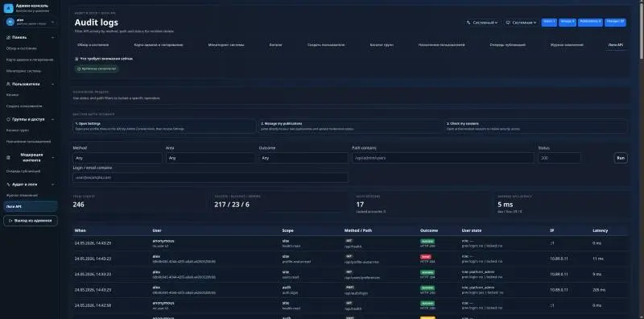Select Логи API in sidebar
Viewport: 644px width, 319px height.
point(31,206)
